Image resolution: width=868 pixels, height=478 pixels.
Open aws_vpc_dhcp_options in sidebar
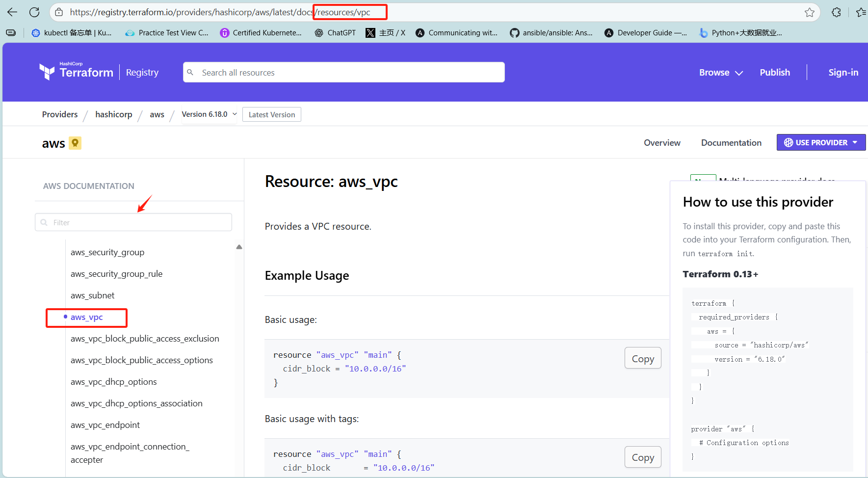[x=114, y=382]
